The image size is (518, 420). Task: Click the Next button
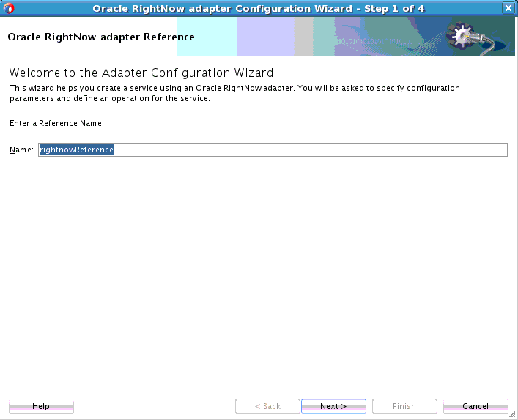[333, 406]
